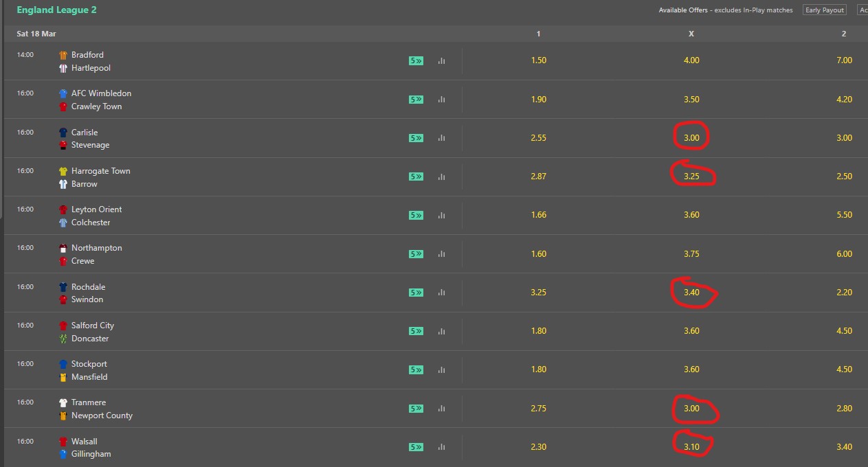868x467 pixels.
Task: Open stats icon for Leyton Orient match
Action: [x=441, y=215]
